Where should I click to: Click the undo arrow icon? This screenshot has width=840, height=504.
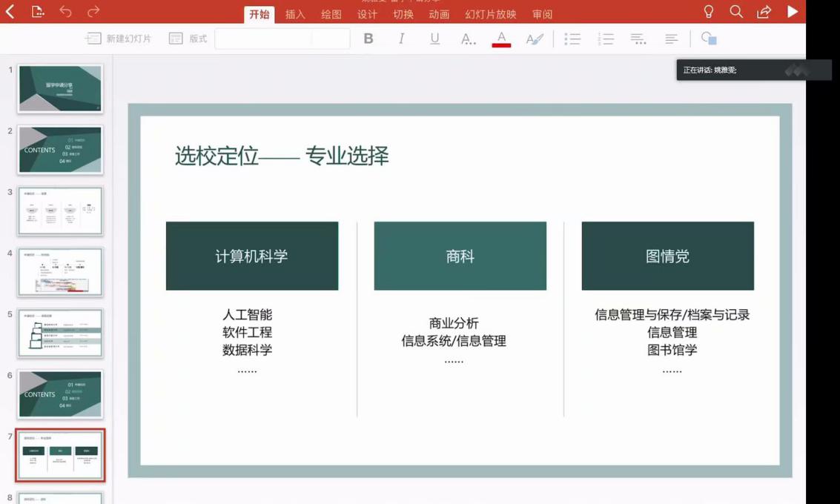click(66, 12)
